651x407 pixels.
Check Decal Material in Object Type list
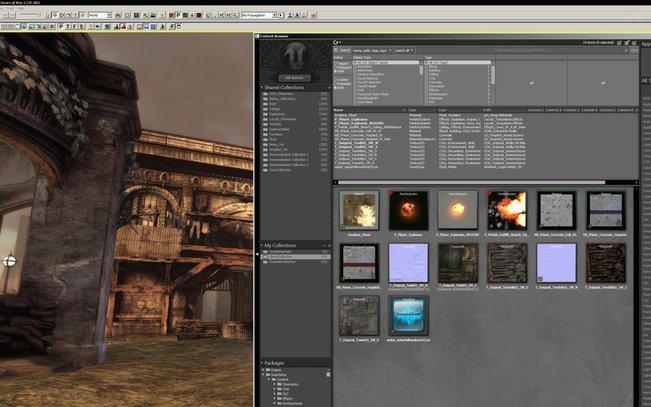(x=355, y=78)
